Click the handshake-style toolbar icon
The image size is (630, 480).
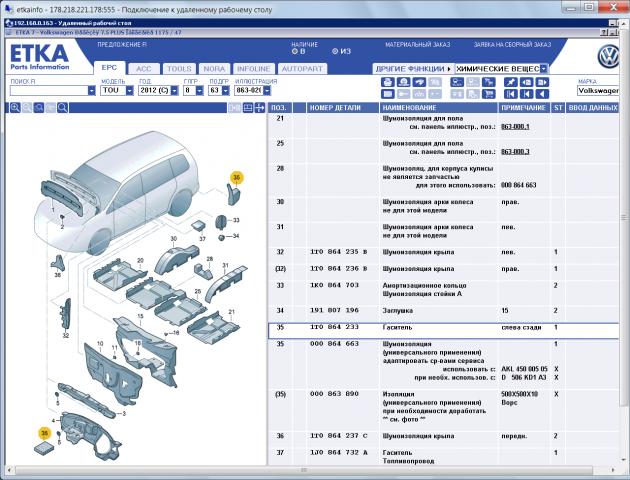(x=419, y=82)
